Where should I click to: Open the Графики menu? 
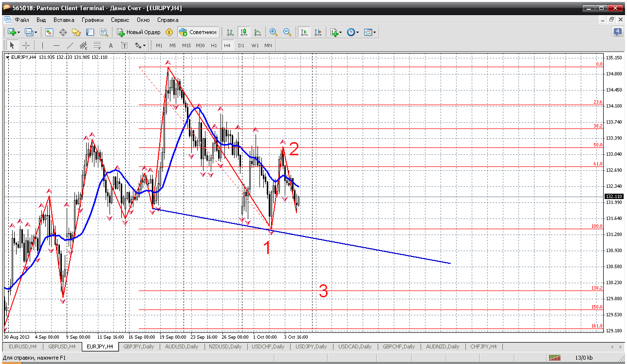click(92, 20)
